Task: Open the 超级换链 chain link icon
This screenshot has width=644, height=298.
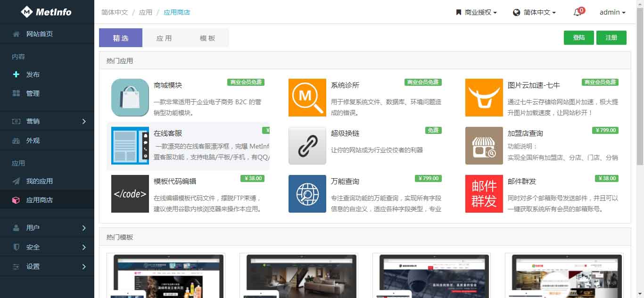Action: (307, 146)
